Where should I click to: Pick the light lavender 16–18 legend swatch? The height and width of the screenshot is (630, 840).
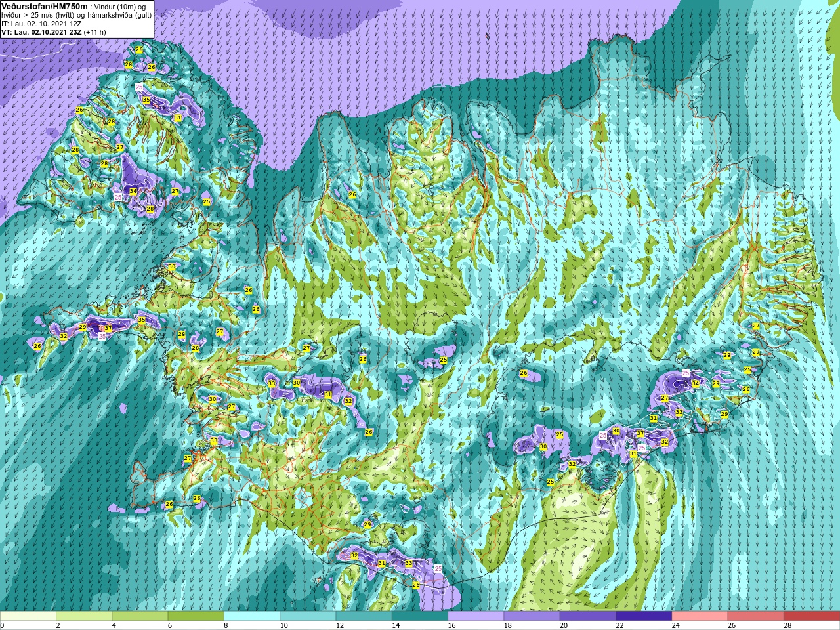(476, 616)
